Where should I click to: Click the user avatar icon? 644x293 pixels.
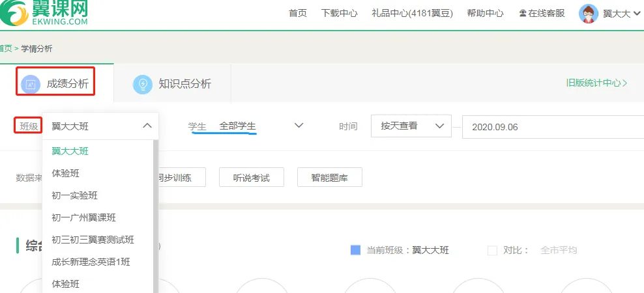point(588,14)
